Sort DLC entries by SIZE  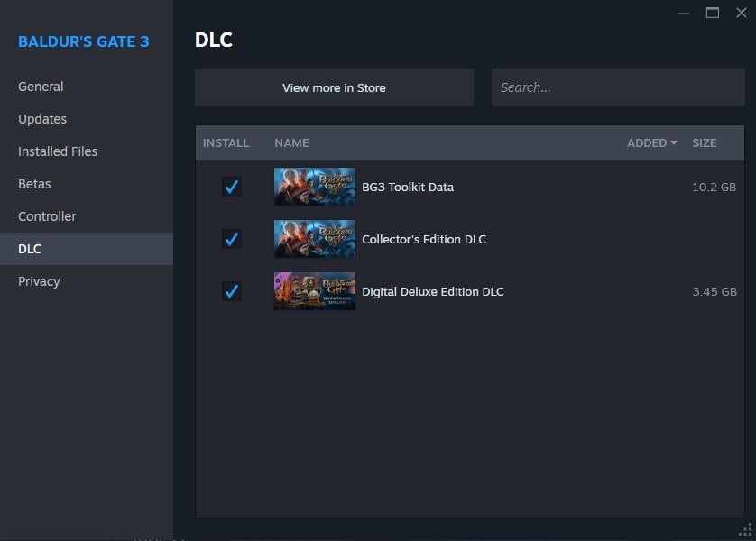(x=704, y=142)
